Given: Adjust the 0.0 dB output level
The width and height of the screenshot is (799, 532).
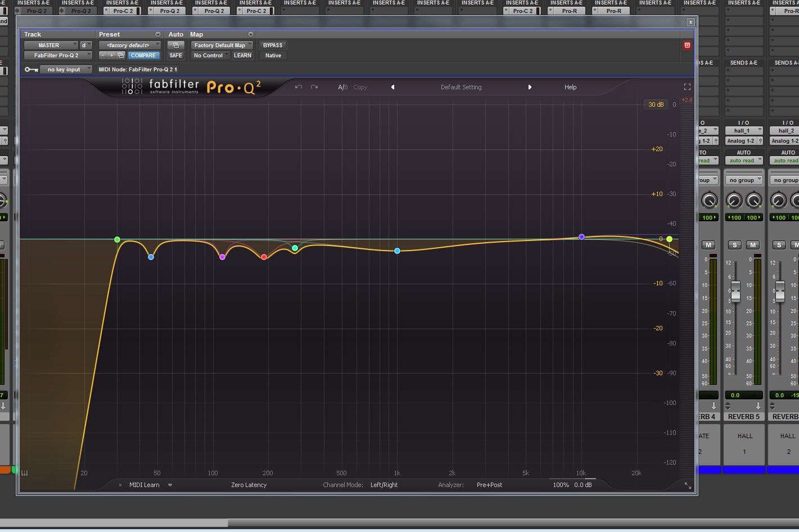Looking at the screenshot, I should click(583, 485).
